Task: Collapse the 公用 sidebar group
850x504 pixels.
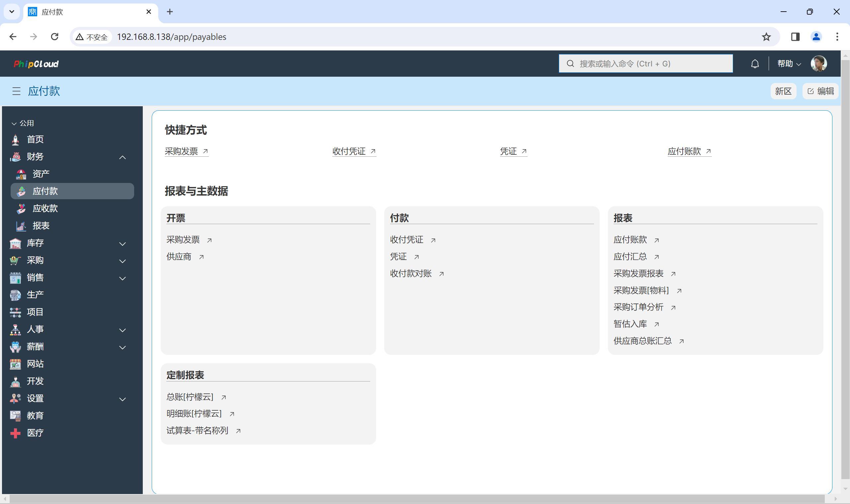Action: 23,123
